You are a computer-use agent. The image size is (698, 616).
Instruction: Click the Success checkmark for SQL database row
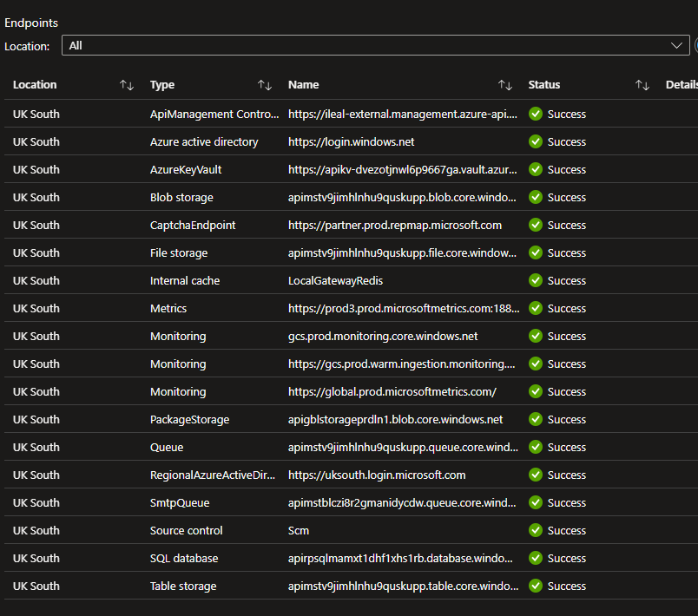[536, 558]
